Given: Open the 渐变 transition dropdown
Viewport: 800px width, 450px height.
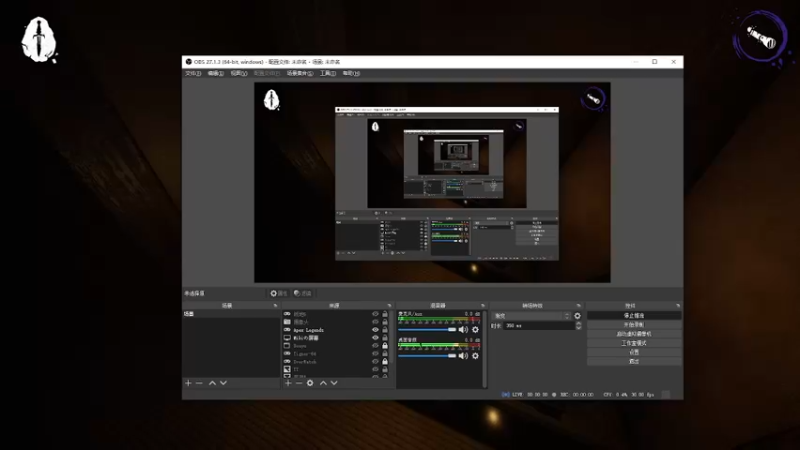Looking at the screenshot, I should click(x=531, y=316).
